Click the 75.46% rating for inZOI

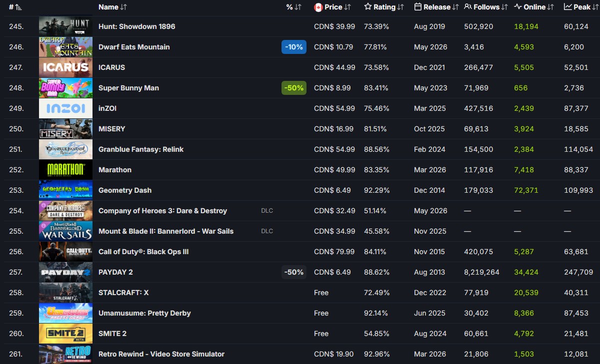coord(376,108)
